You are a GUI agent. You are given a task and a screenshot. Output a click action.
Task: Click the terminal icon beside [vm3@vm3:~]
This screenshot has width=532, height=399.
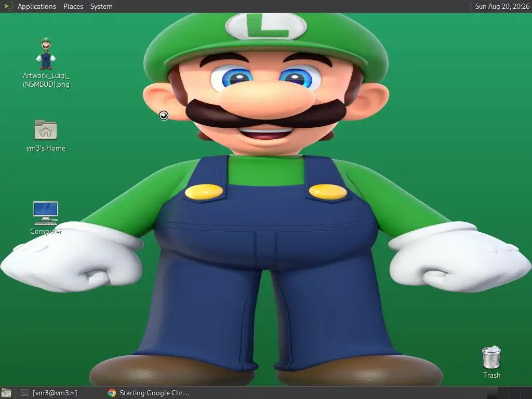[x=24, y=393]
